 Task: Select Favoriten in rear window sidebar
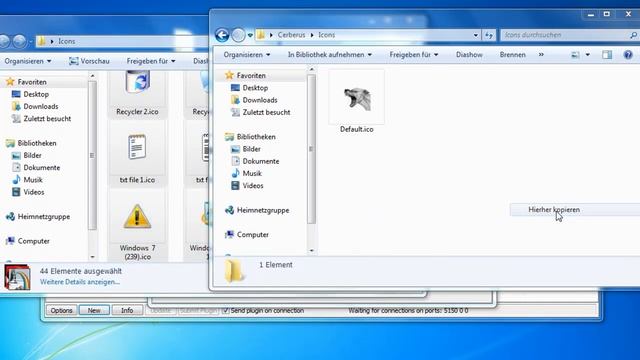(x=27, y=82)
